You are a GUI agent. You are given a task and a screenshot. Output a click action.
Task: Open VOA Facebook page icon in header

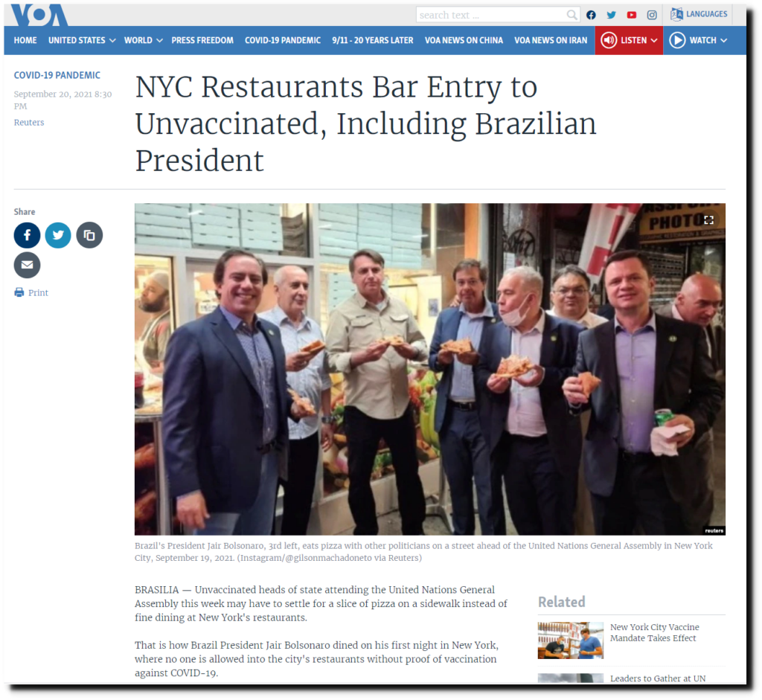pos(591,15)
